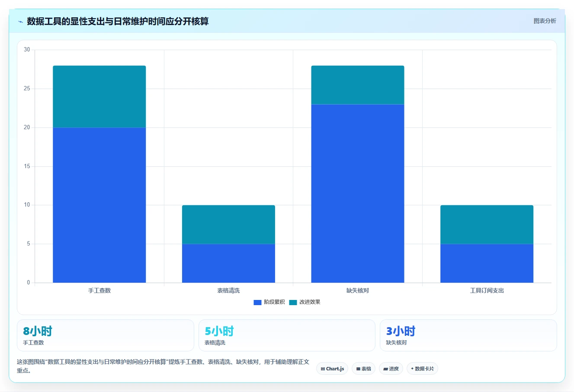Viewport: 574px width, 392px height.
Task: Click the teal 手工查数 bar segment
Action: 99,96
